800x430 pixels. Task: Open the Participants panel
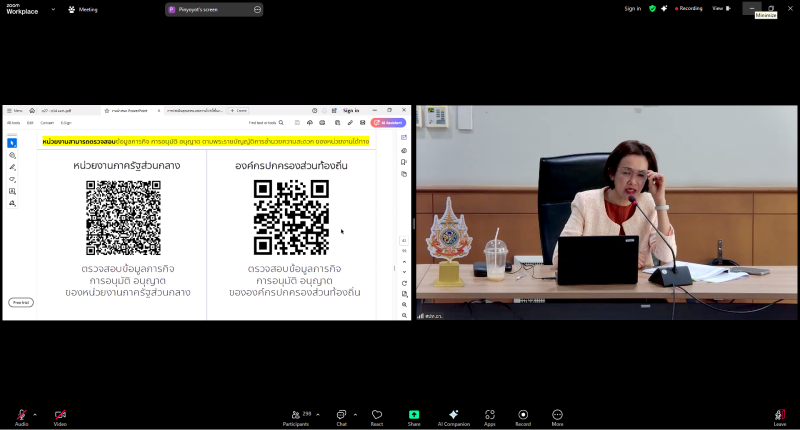294,414
